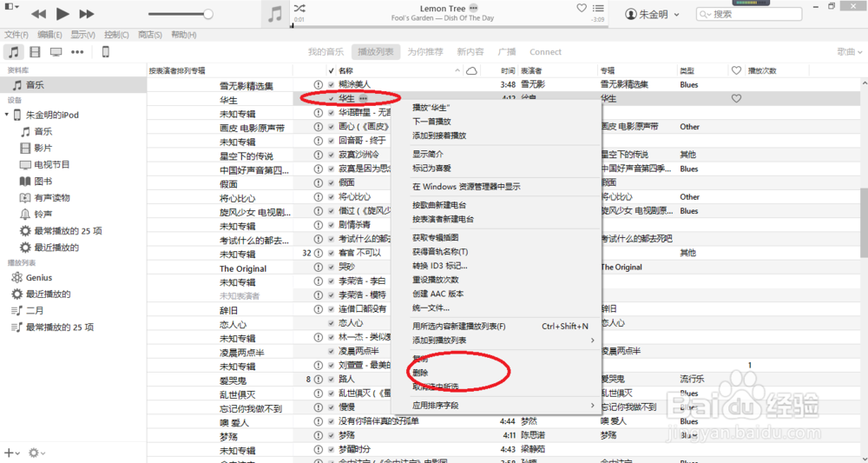Image resolution: width=868 pixels, height=463 pixels.
Task: Switch to the 为你推荐 tab
Action: [x=425, y=52]
